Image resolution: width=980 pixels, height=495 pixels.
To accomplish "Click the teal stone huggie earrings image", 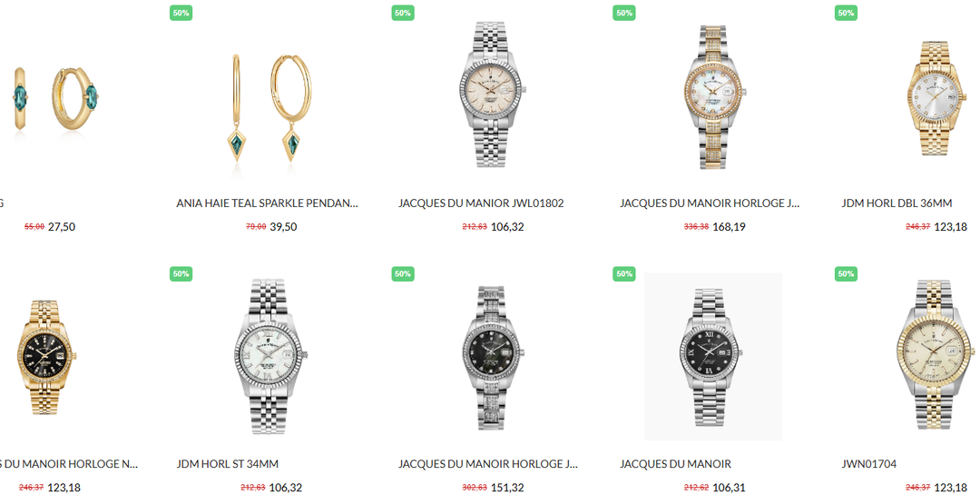I will click(x=56, y=99).
